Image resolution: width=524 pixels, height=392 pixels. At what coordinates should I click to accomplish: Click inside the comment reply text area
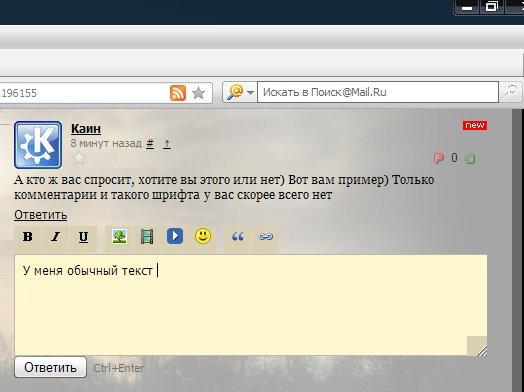click(x=251, y=305)
